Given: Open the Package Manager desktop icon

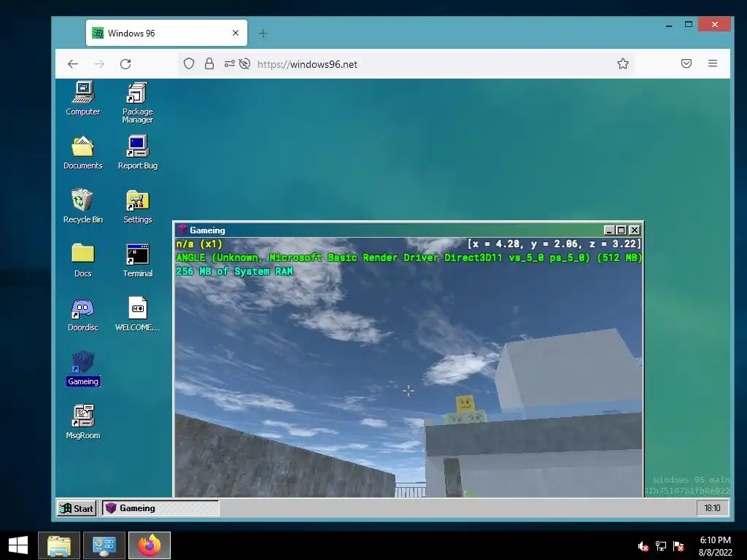Looking at the screenshot, I should (137, 102).
